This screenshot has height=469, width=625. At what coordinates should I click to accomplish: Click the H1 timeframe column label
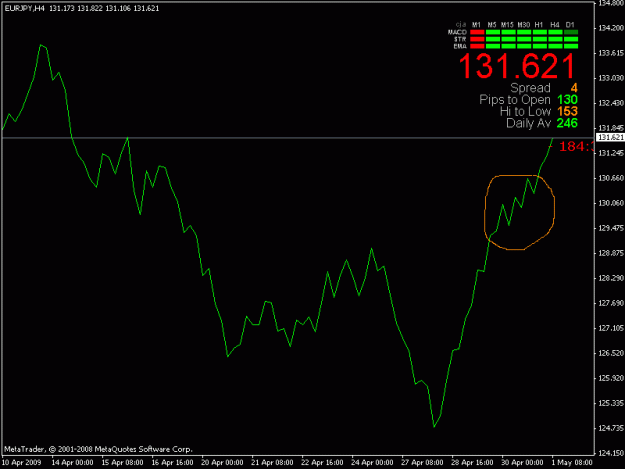click(539, 25)
